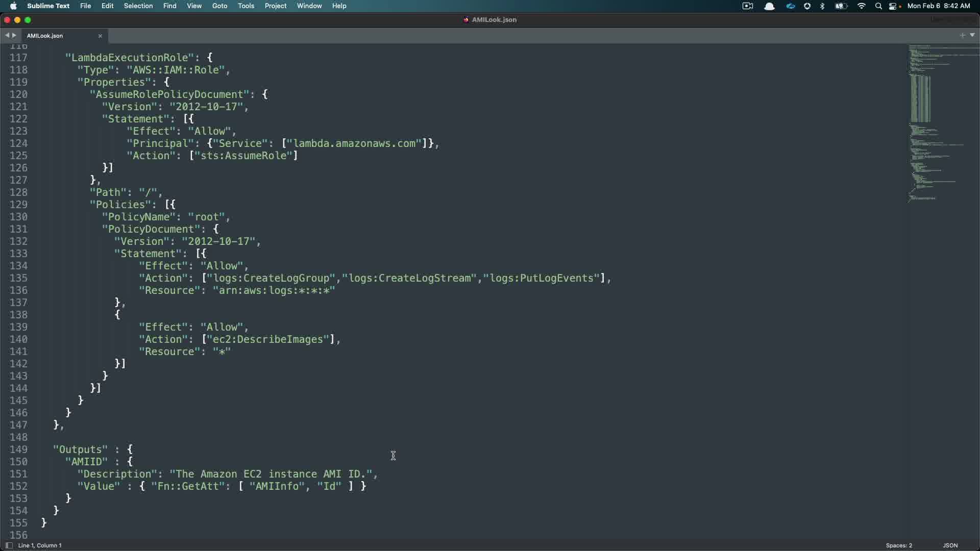Click the new tab plus icon
Screen dimensions: 980x551
(x=962, y=35)
